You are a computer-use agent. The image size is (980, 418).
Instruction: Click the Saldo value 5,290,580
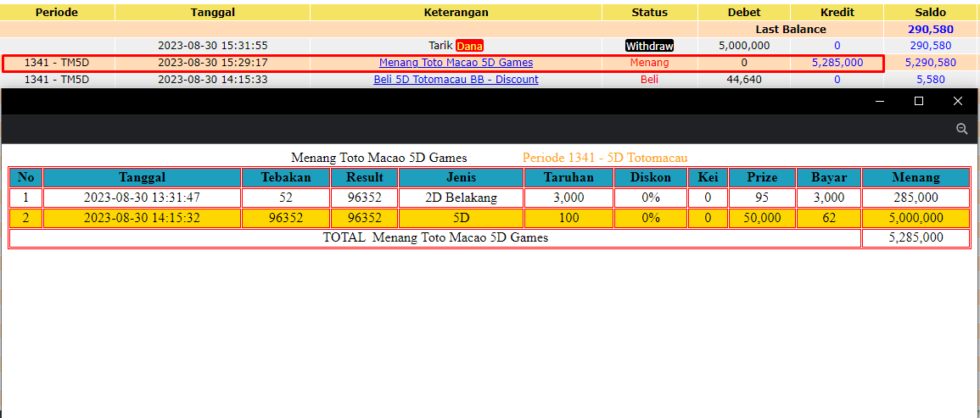click(931, 63)
